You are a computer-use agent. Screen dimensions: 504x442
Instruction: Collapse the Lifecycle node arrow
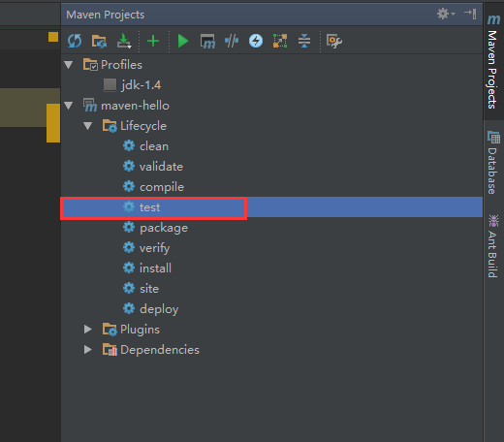point(88,126)
